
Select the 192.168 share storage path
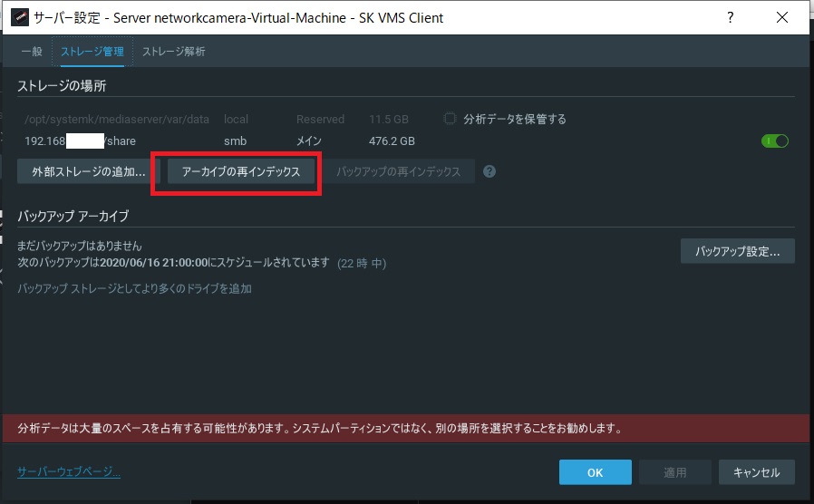coord(81,141)
